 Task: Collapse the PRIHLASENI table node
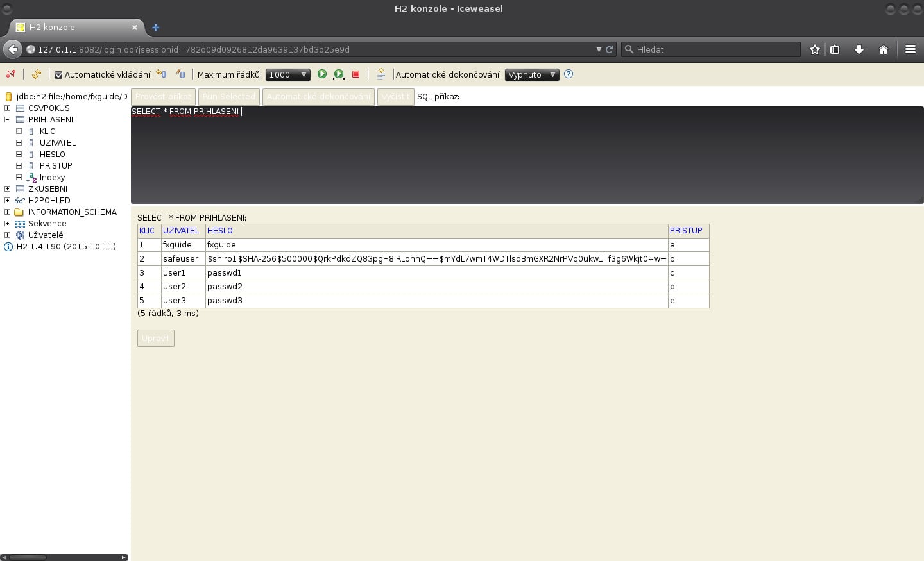tap(6, 119)
